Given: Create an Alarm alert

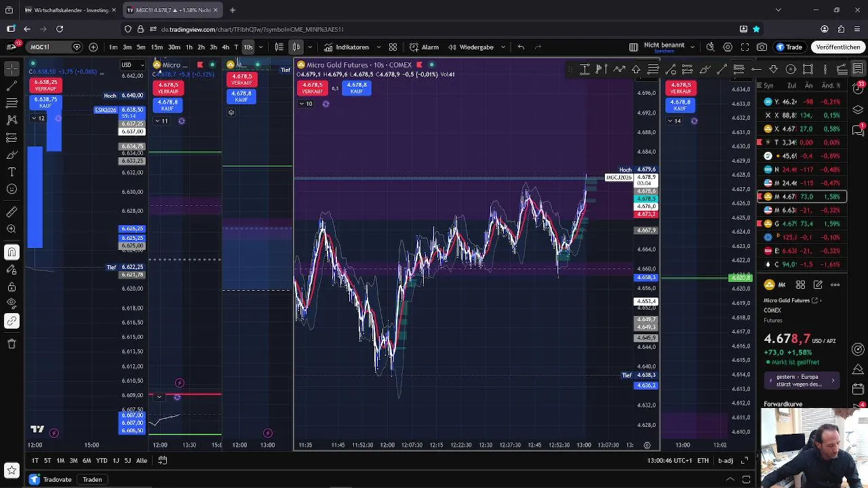Looking at the screenshot, I should click(424, 47).
